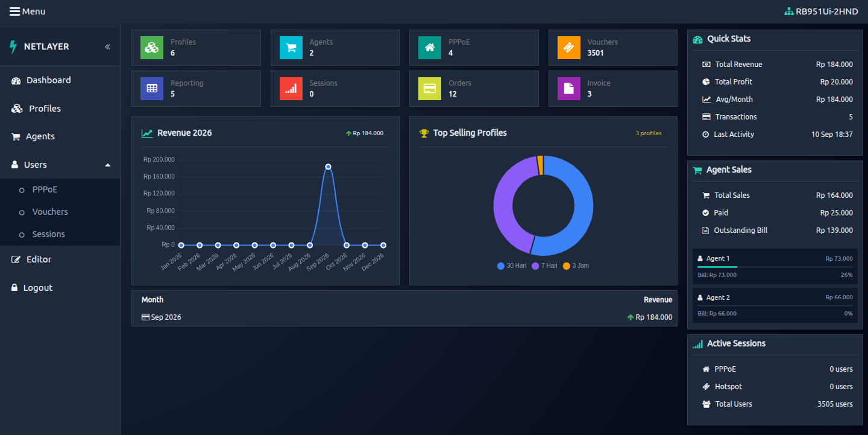Click the NETLAYER lightning bolt logo

(14, 46)
